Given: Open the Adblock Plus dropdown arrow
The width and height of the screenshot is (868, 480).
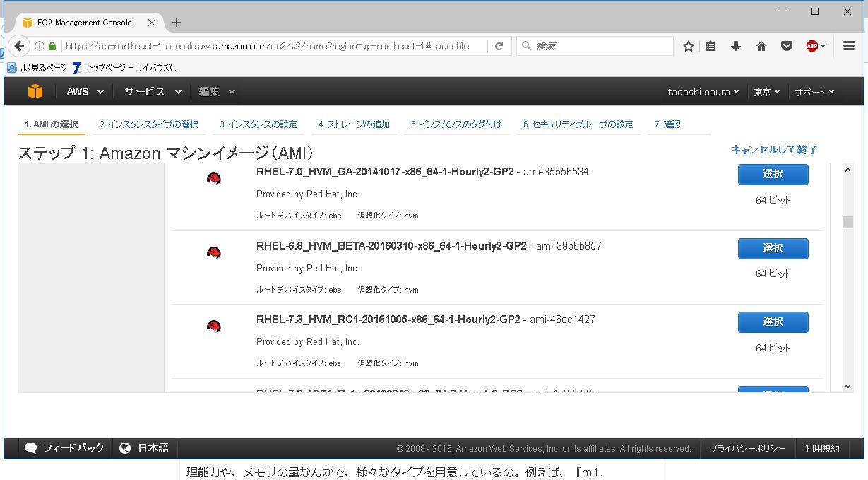Looking at the screenshot, I should (824, 46).
